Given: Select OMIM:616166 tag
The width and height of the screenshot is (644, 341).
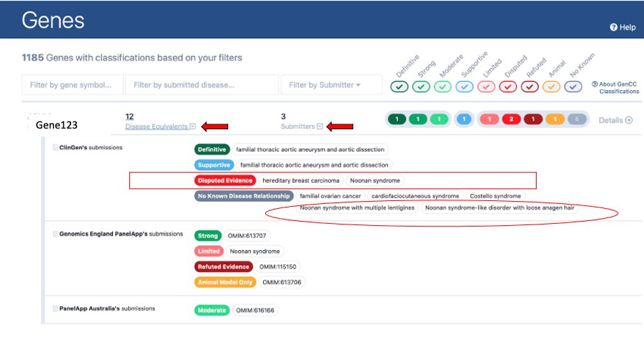Looking at the screenshot, I should tap(255, 310).
